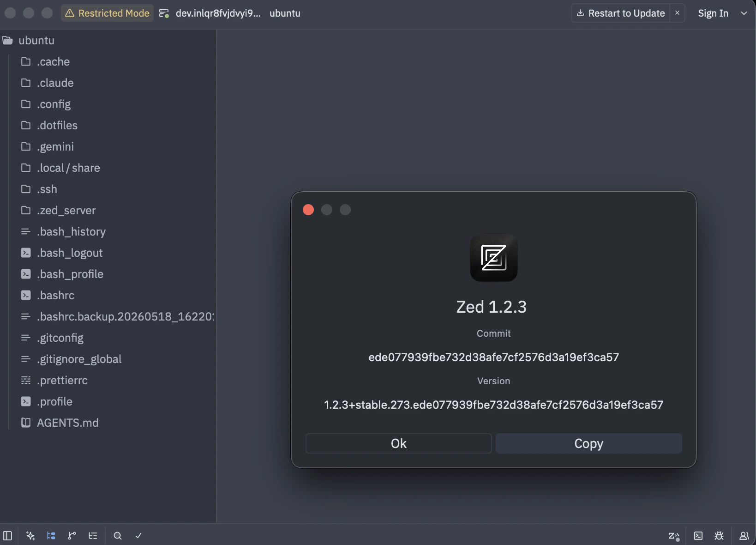Click the "Commit" label in About dialog

[x=494, y=333]
